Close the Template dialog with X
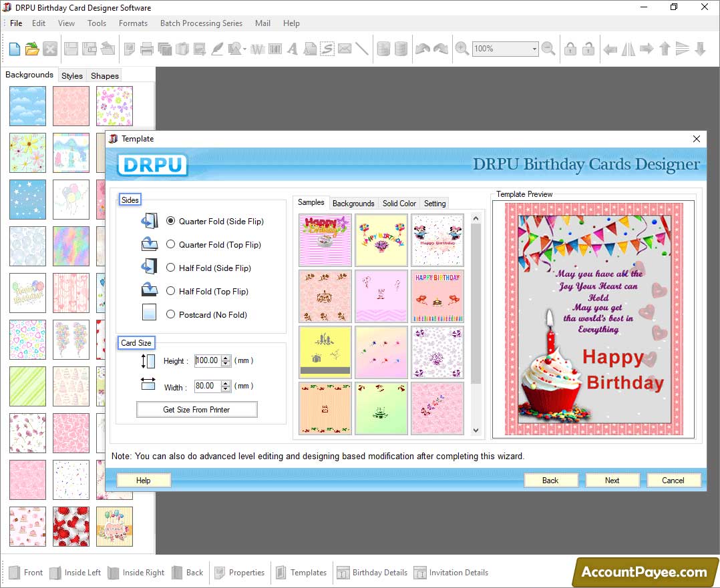 [696, 139]
